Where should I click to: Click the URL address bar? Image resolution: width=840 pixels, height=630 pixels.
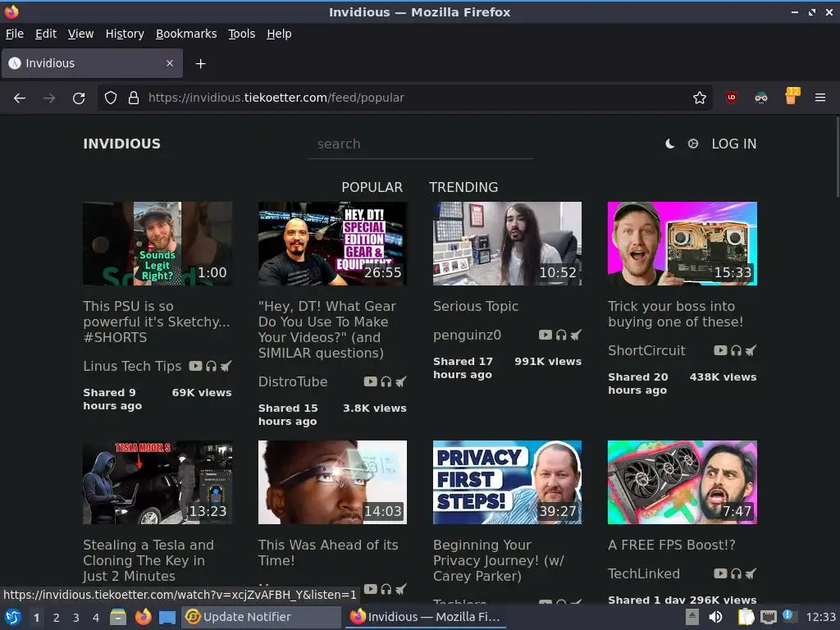coord(404,98)
